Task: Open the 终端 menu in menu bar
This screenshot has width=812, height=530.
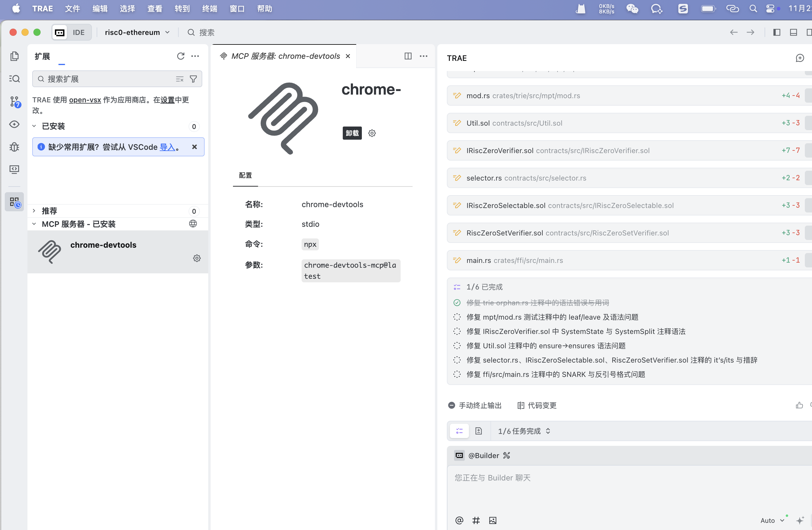Action: (209, 9)
